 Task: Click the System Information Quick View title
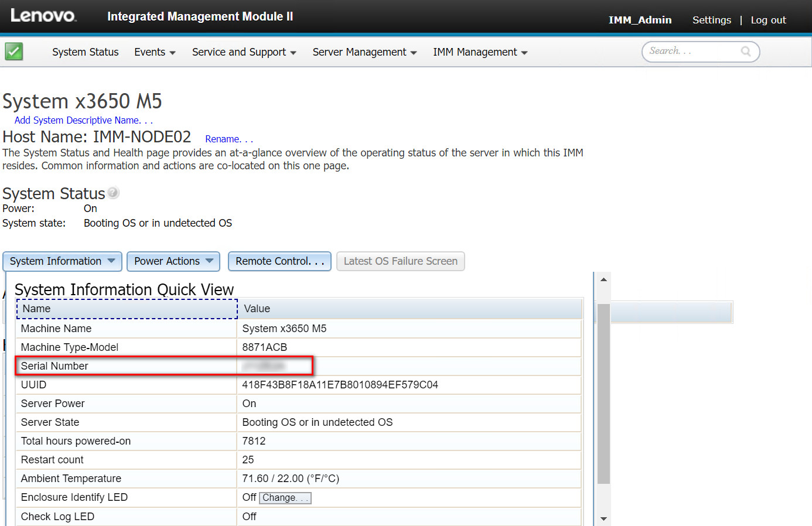pos(124,289)
